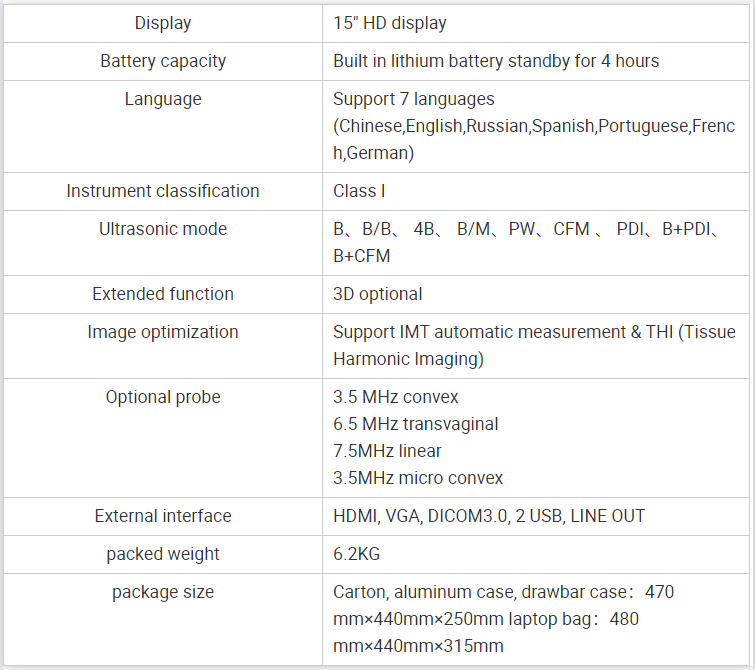Screen dimensions: 755x670
Task: Select the 15" HD display value
Action: (x=390, y=23)
